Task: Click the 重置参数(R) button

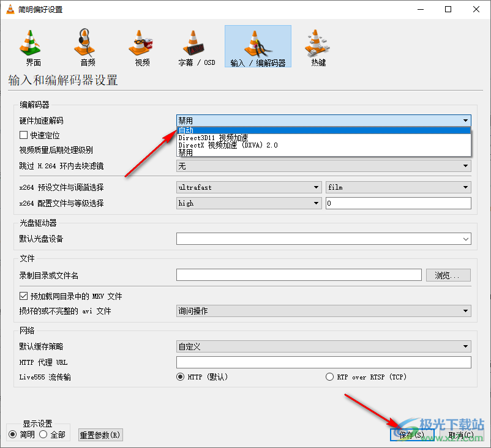Action: coord(100,435)
